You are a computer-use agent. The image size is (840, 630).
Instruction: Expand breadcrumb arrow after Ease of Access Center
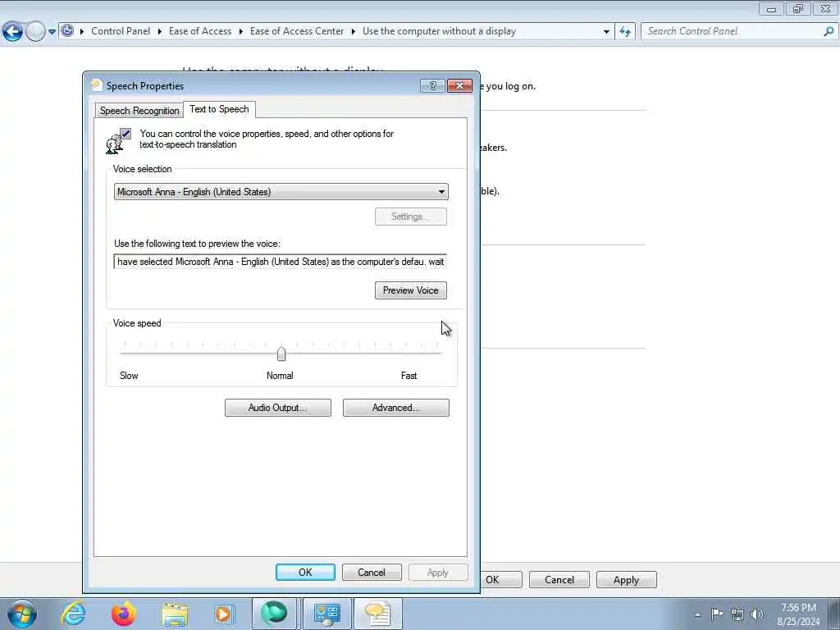[353, 32]
